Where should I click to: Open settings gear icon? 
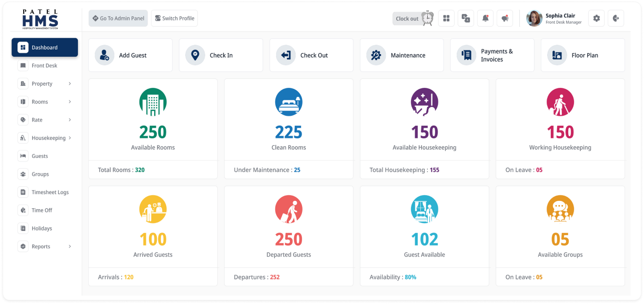coord(596,18)
